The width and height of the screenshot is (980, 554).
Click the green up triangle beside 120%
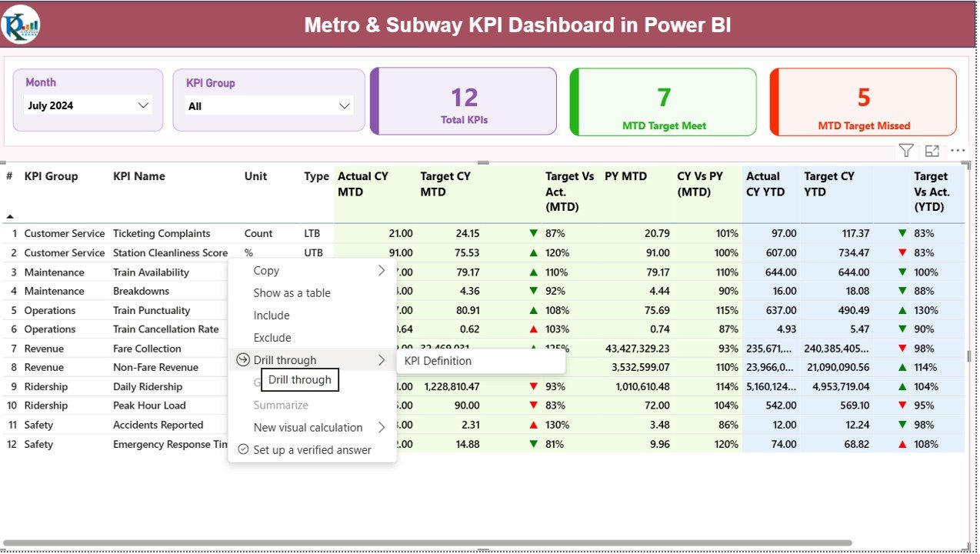(x=533, y=252)
